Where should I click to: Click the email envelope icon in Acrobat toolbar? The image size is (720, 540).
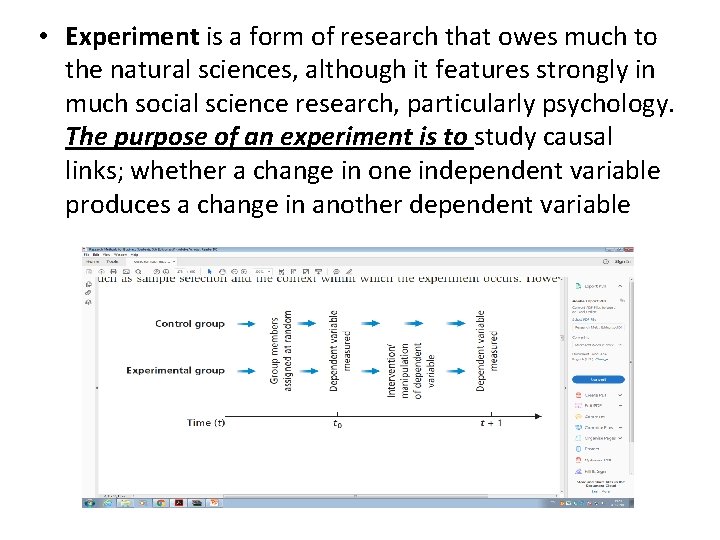pos(126,272)
